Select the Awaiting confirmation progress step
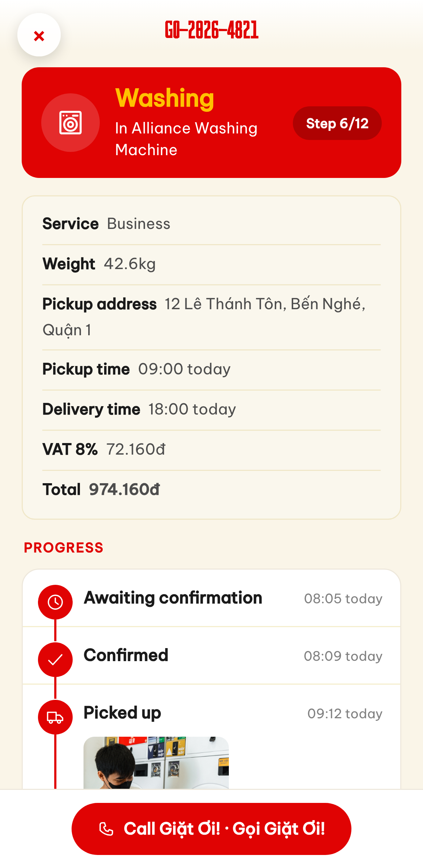Screen dimensions: 423x868 (x=211, y=599)
